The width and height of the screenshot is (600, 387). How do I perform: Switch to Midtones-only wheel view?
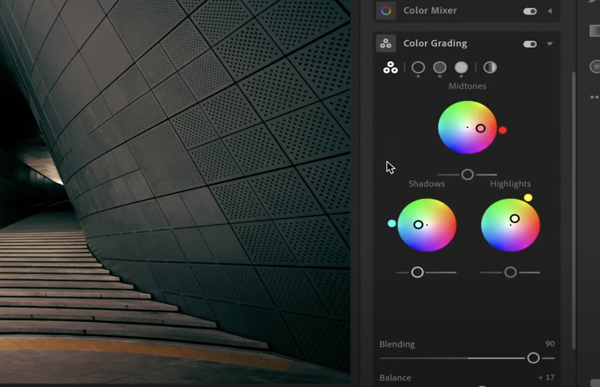(x=440, y=68)
